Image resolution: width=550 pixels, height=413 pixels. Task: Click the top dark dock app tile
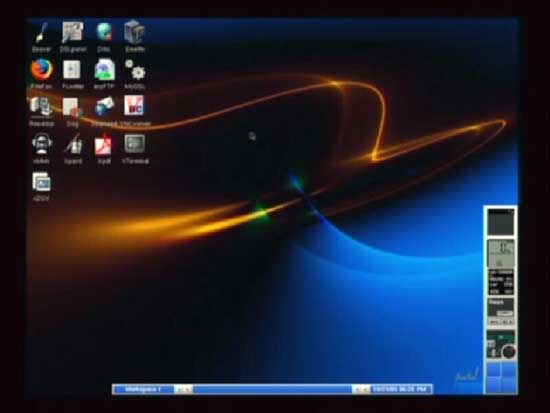(x=501, y=222)
